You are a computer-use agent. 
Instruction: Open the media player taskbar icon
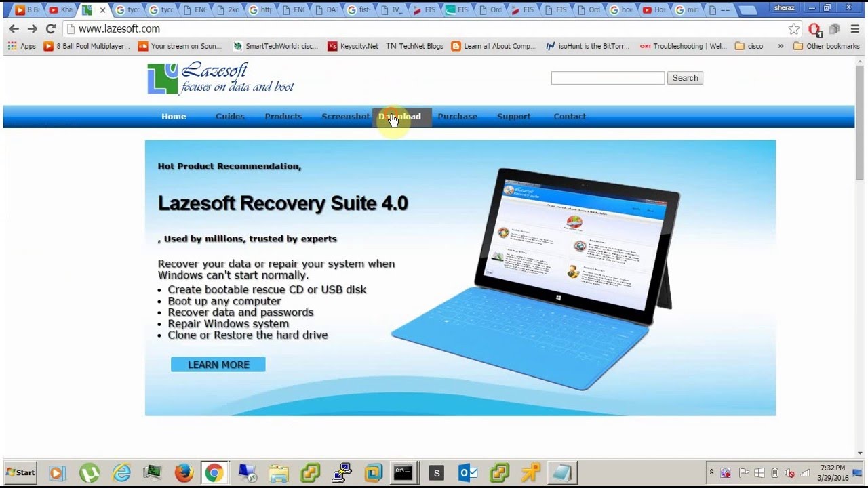57,472
